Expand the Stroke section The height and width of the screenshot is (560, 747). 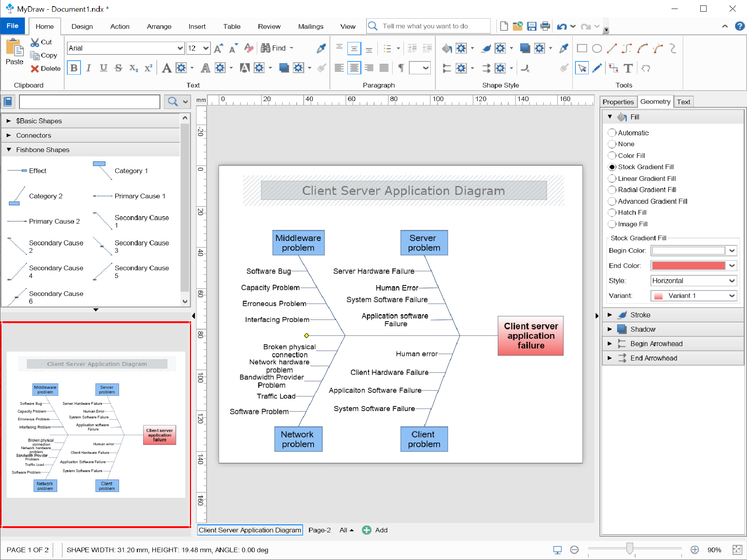pyautogui.click(x=610, y=315)
